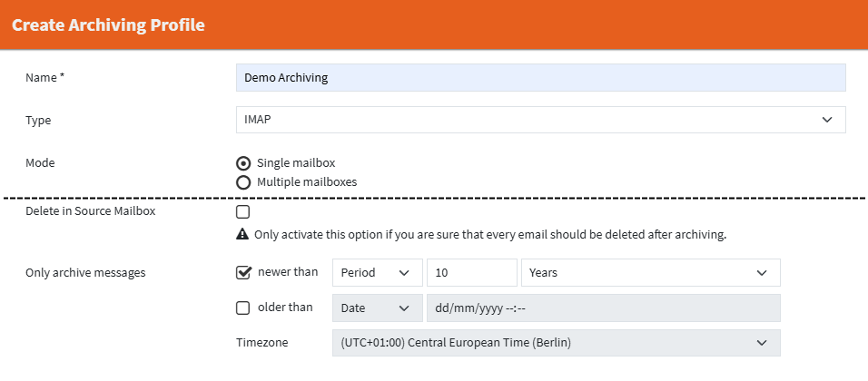Click the Name * label
The image size is (868, 381).
click(44, 78)
